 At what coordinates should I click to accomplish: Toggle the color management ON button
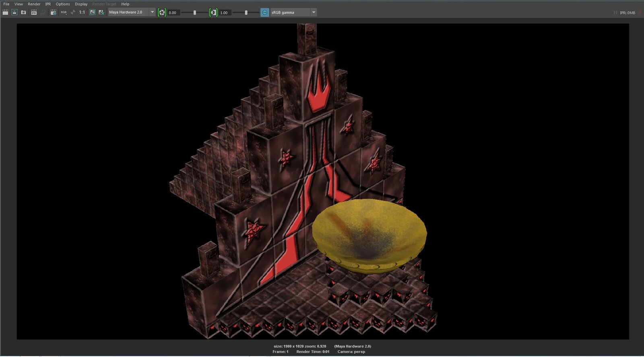click(264, 12)
